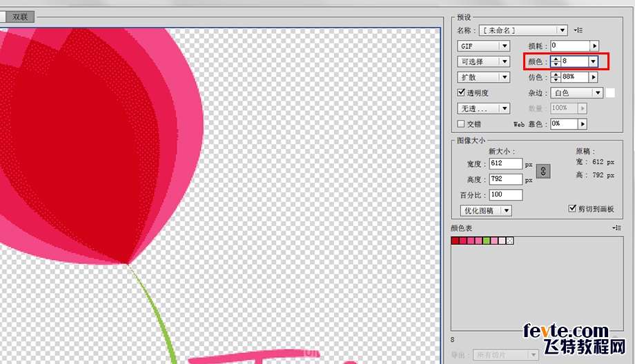
Task: Decrease 颜色 count with down stepper arrow
Action: [x=556, y=64]
